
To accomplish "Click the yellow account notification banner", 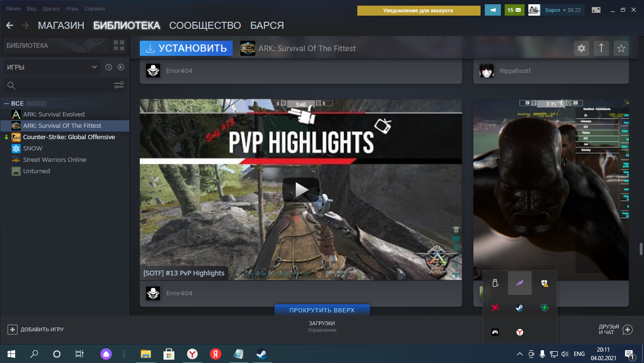I will click(x=418, y=10).
